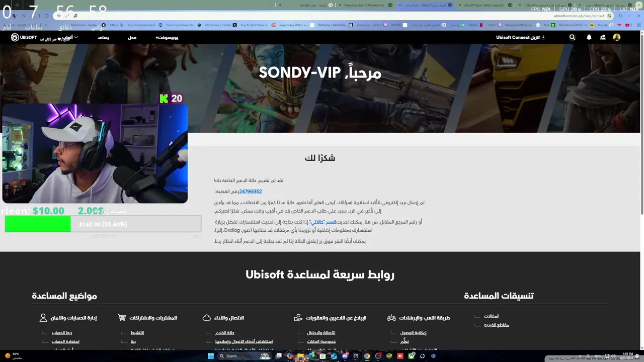Click the streamer webcam overlay
This screenshot has height=362, width=644.
(95, 153)
